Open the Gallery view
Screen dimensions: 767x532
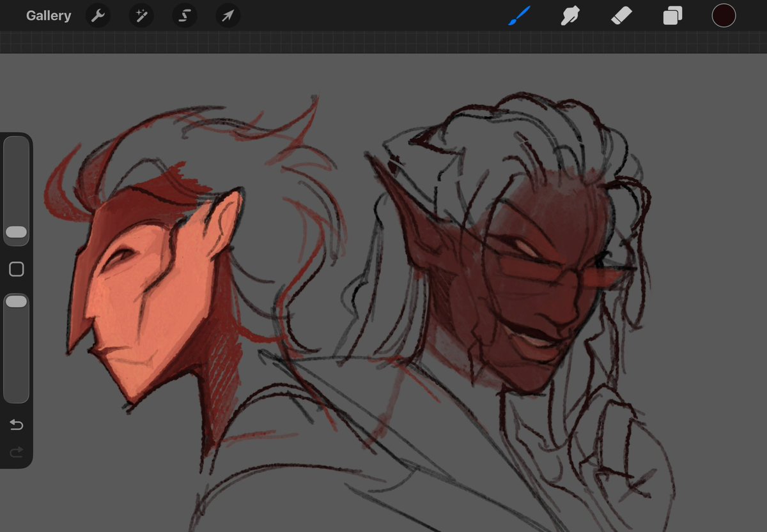click(49, 16)
